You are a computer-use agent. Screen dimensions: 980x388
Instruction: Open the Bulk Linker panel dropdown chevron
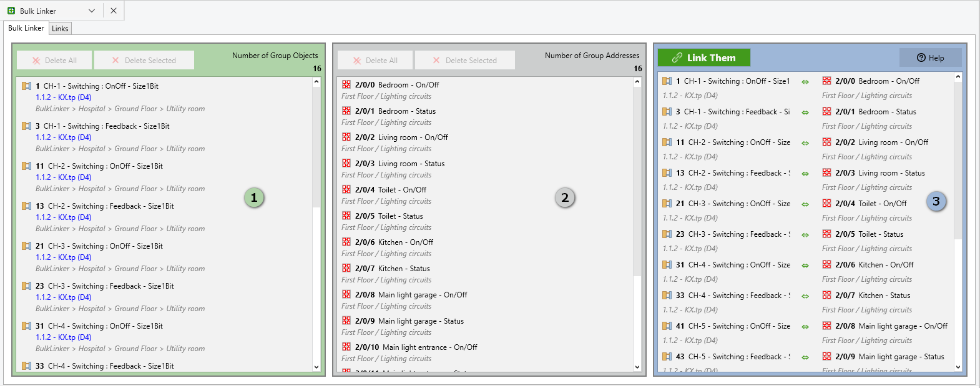[92, 11]
